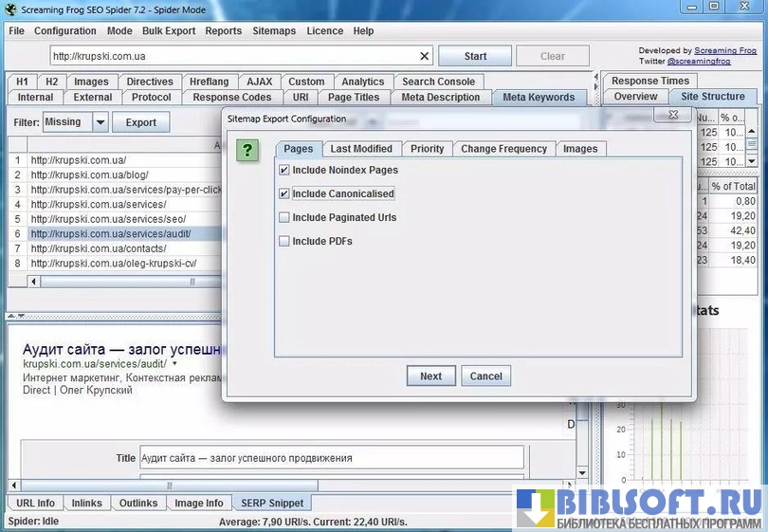Click the Screaming Frog app icon in title bar

[x=10, y=10]
